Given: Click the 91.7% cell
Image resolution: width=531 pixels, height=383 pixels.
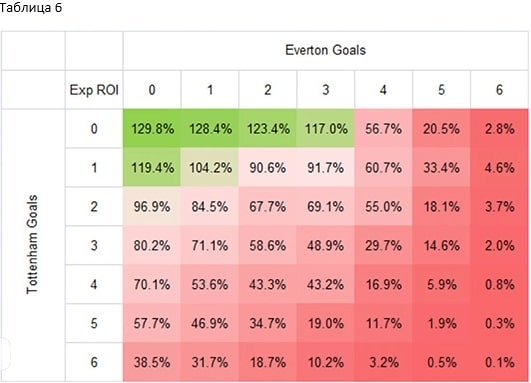Looking at the screenshot, I should pos(326,168).
